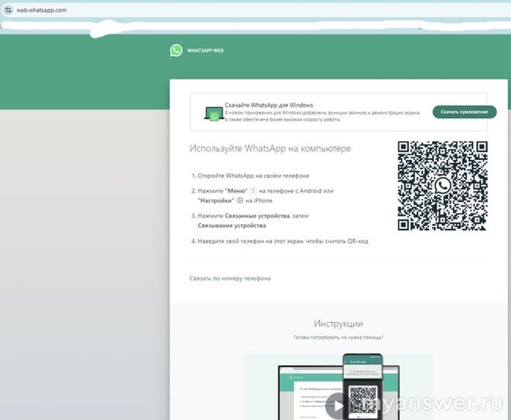This screenshot has height=420, width=511.
Task: Click the Скачайте WhatsApp для Windows banner title
Action: point(269,105)
